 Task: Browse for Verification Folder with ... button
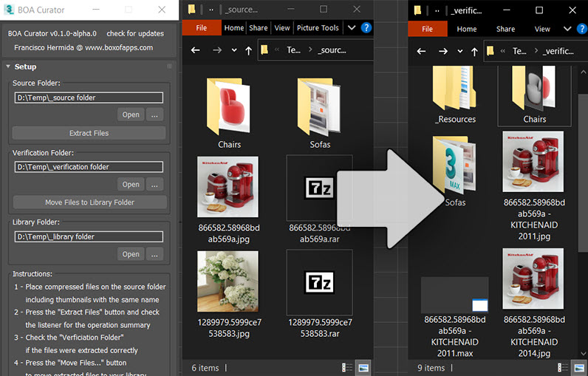[x=154, y=185]
